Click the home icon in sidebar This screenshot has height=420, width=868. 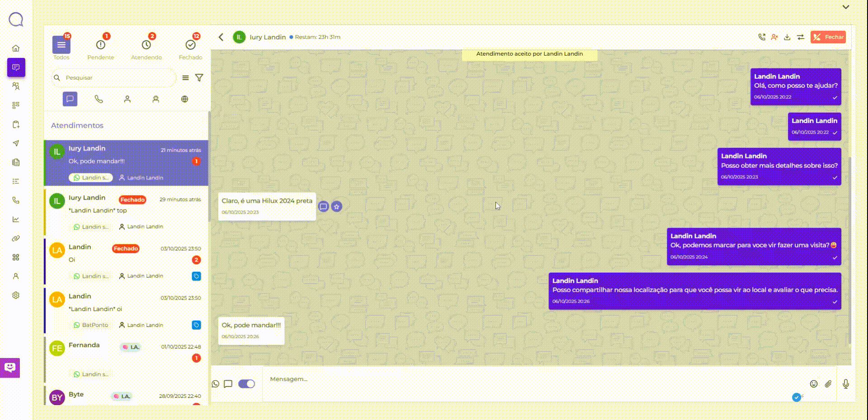[x=16, y=48]
